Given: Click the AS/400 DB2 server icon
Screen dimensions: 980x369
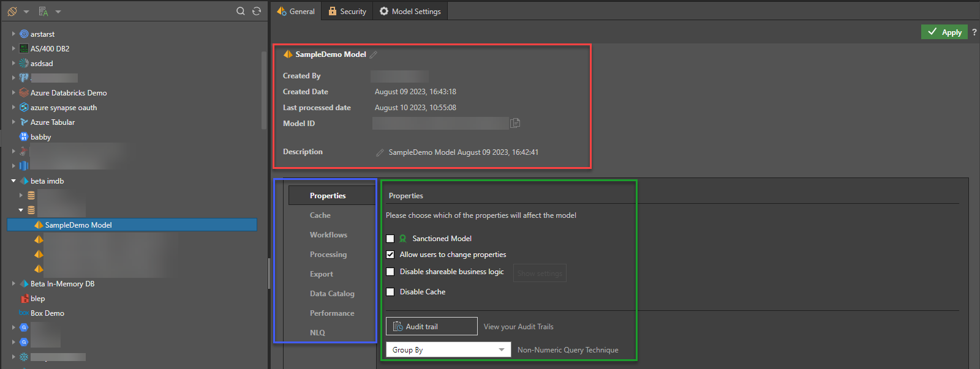Looking at the screenshot, I should click(24, 48).
